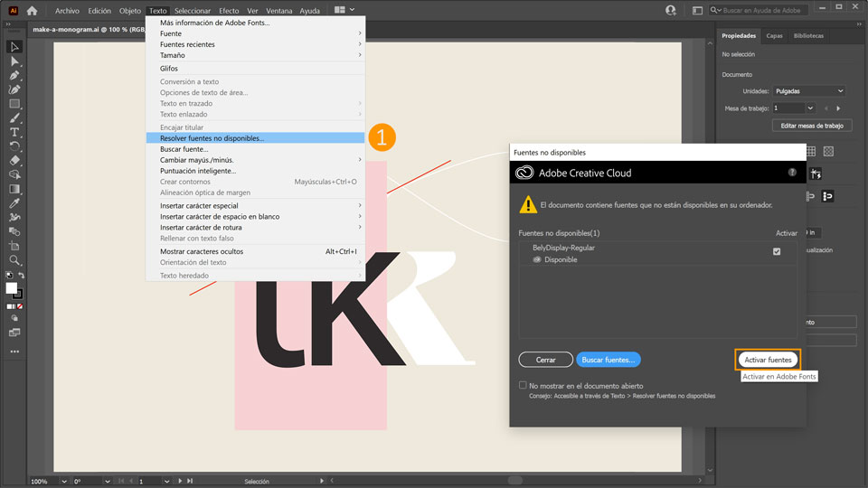
Task: Go to next artboard arrow in Properties
Action: [838, 108]
